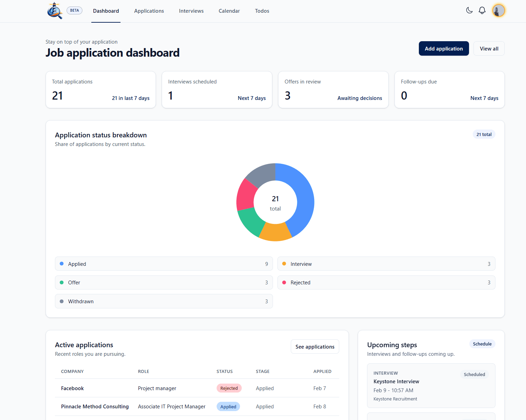Click the BETA badge next to the logo
This screenshot has width=526, height=420.
coord(74,10)
